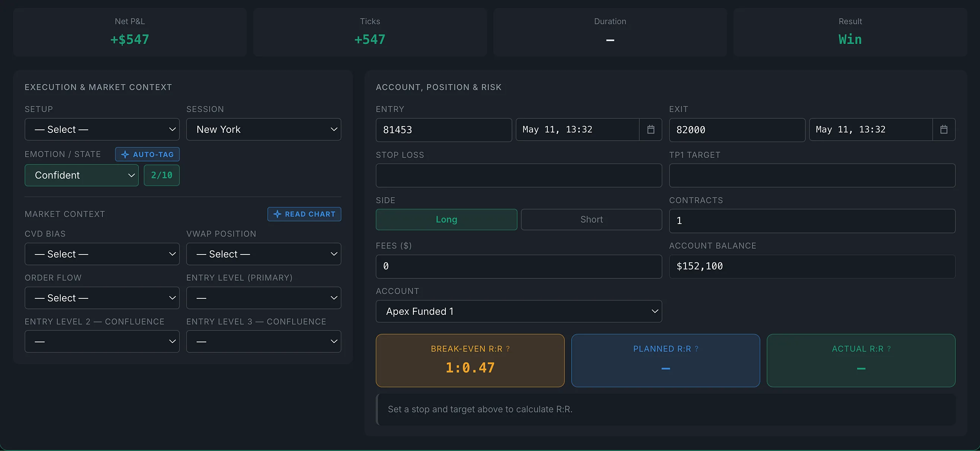
Task: Click the Execution & Market Context heading
Action: click(98, 87)
